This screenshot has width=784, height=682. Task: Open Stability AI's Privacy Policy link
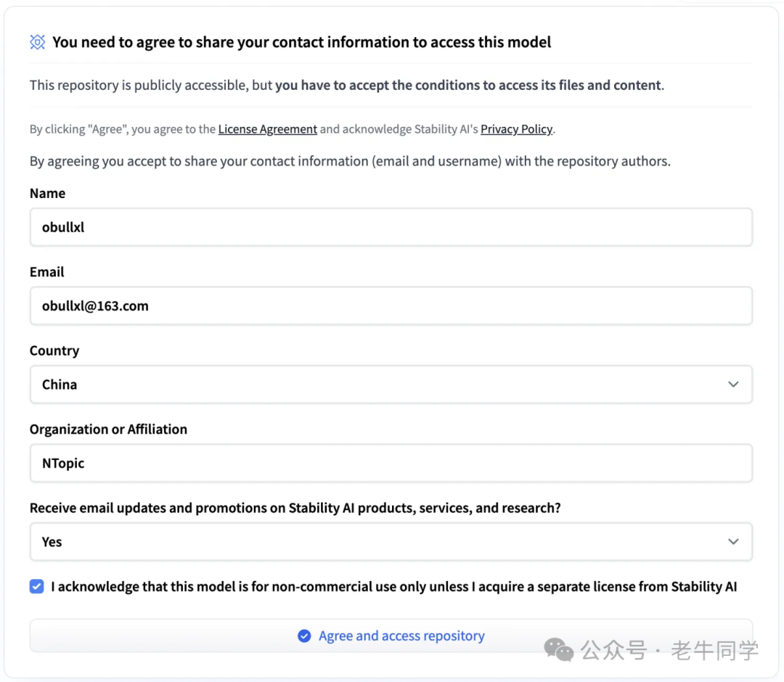pyautogui.click(x=516, y=129)
